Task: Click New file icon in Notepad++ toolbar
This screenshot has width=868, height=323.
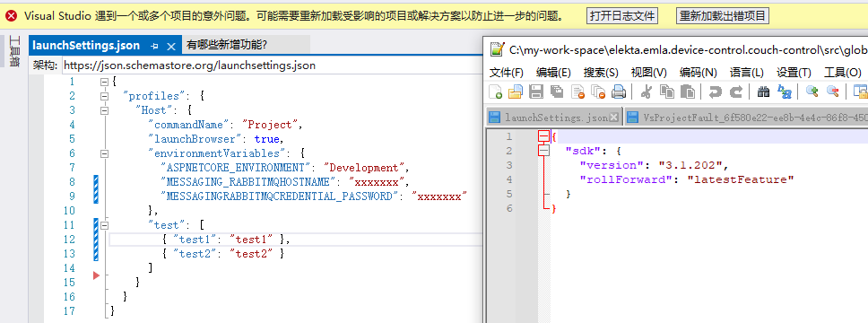Action: coord(496,92)
